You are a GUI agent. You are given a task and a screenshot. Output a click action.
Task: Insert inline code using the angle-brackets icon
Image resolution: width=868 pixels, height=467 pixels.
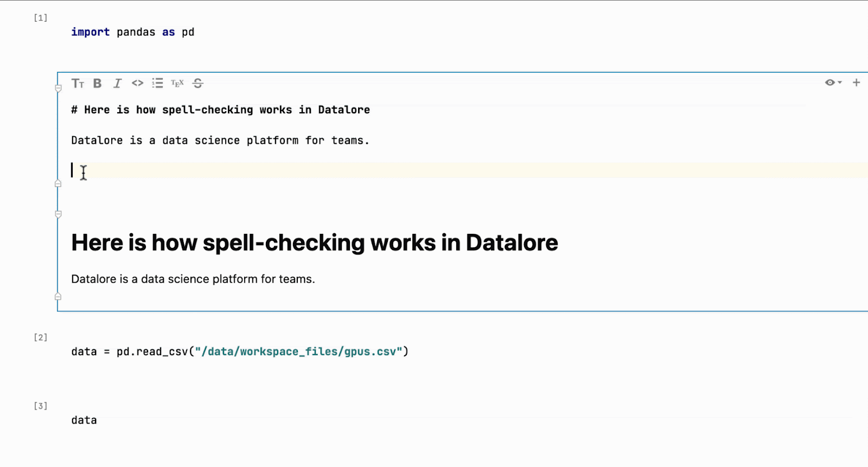click(137, 84)
